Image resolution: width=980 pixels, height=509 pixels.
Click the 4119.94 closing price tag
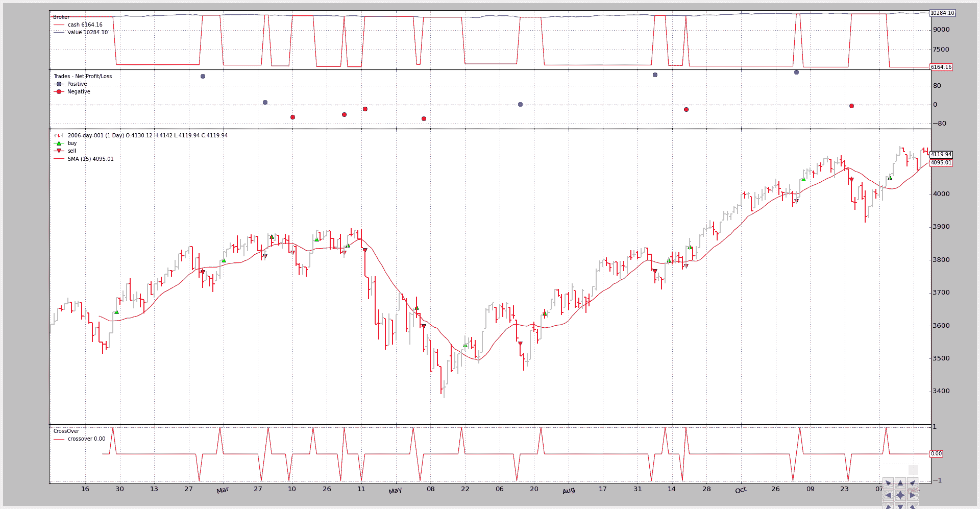click(x=941, y=155)
